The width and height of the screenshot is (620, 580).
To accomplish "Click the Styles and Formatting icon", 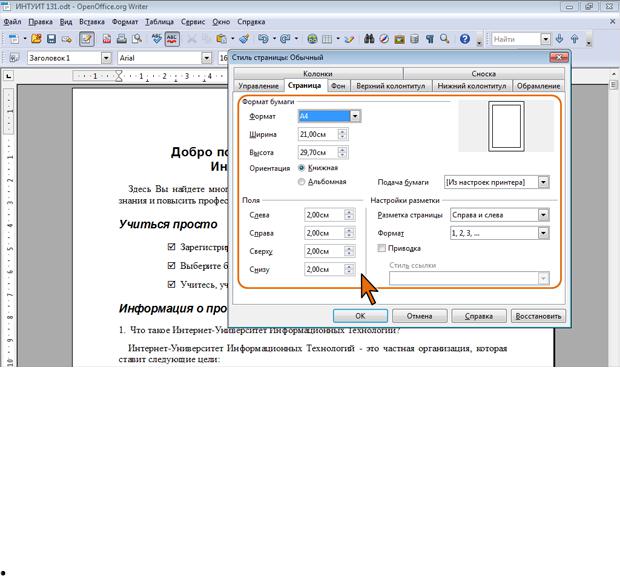I will [x=14, y=58].
